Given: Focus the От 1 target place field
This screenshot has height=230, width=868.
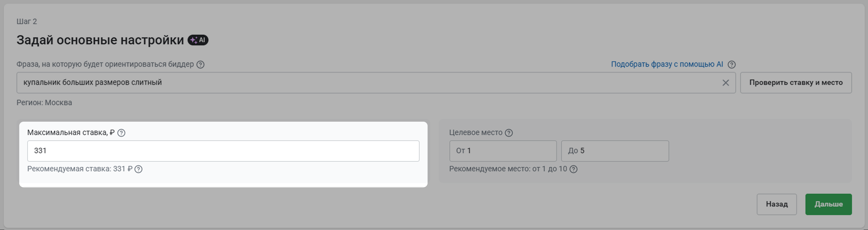Looking at the screenshot, I should point(503,151).
